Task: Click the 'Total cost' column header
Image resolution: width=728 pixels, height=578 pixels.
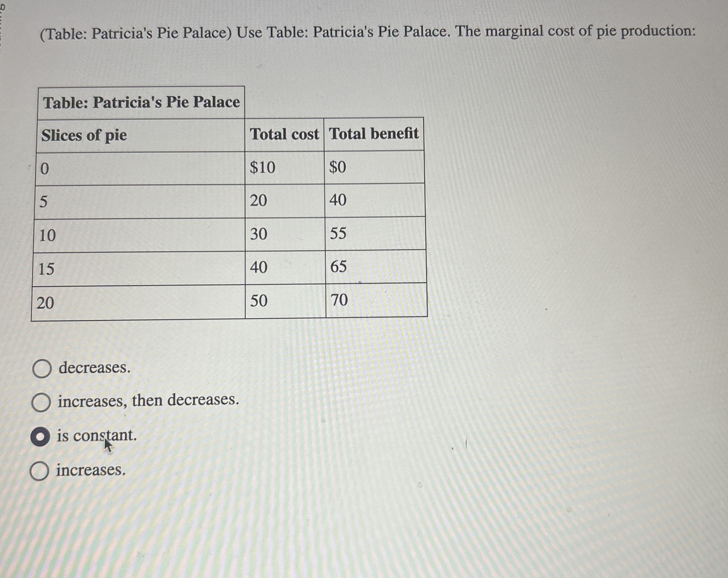Action: [x=285, y=134]
